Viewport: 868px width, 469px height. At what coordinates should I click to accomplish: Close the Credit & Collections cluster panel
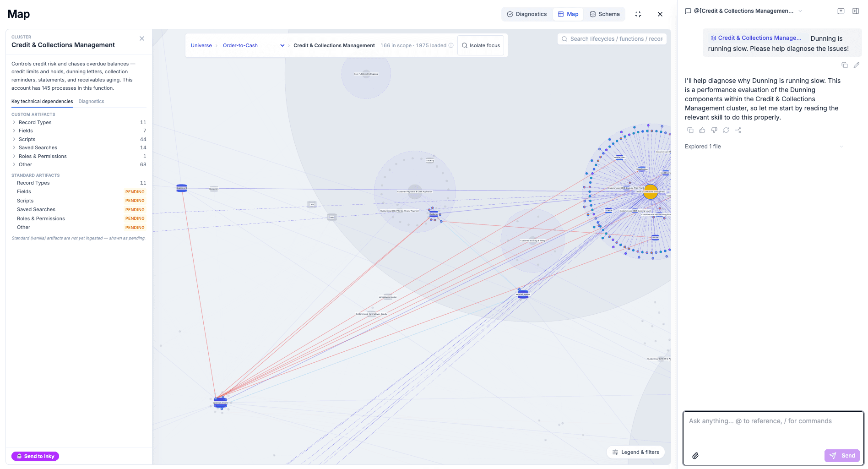click(x=142, y=38)
